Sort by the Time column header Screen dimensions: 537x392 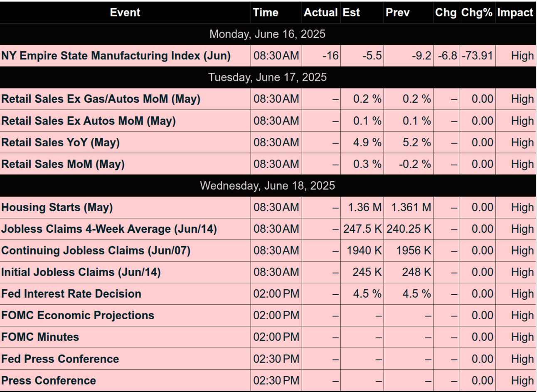(266, 12)
